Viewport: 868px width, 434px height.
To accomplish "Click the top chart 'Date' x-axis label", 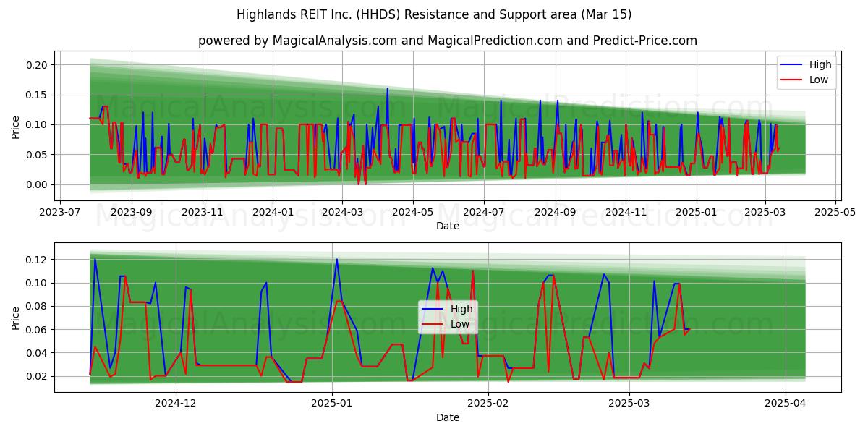I will click(x=448, y=226).
